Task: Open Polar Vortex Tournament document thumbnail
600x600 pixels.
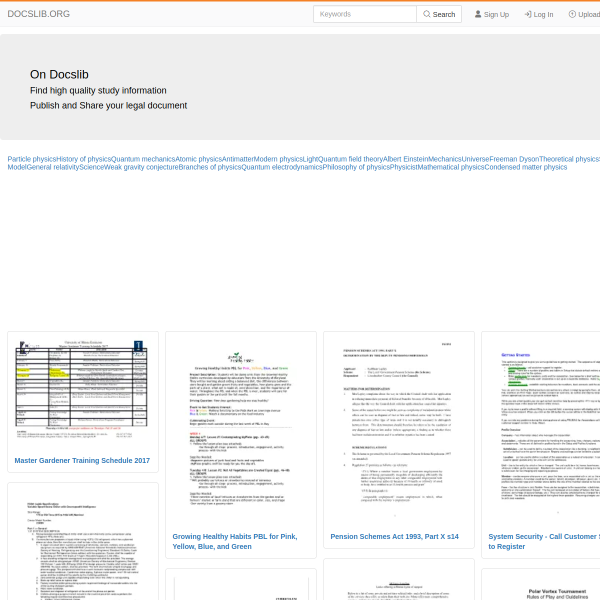Action: [x=544, y=588]
